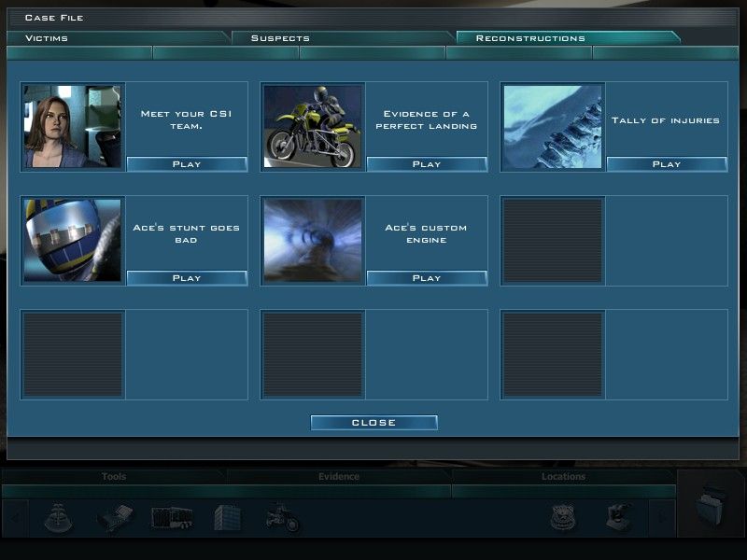Click the CSI team member thumbnail

73,127
